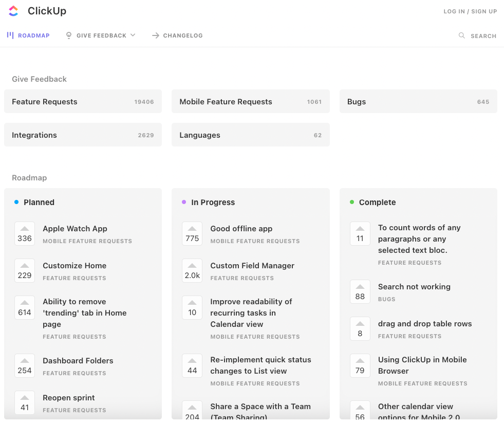
Task: Upvote Improve readability of recurring tasks
Action: click(192, 308)
